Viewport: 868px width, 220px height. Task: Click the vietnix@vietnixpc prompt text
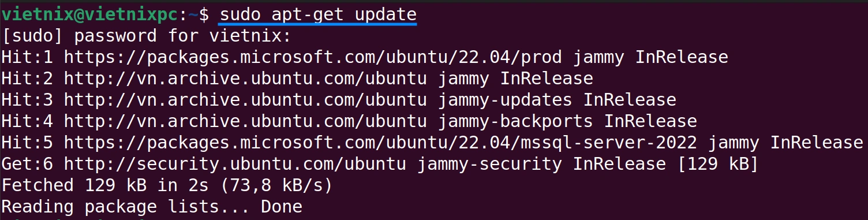pyautogui.click(x=89, y=14)
